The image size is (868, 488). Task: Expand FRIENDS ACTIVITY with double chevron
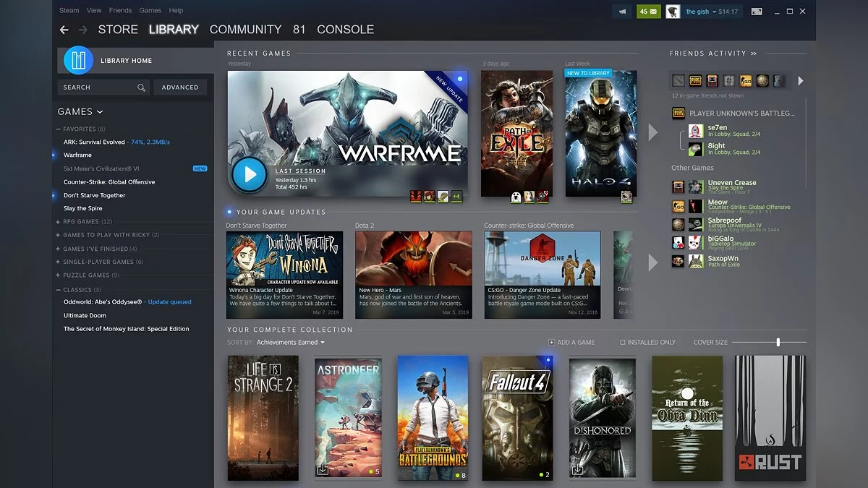[x=754, y=53]
